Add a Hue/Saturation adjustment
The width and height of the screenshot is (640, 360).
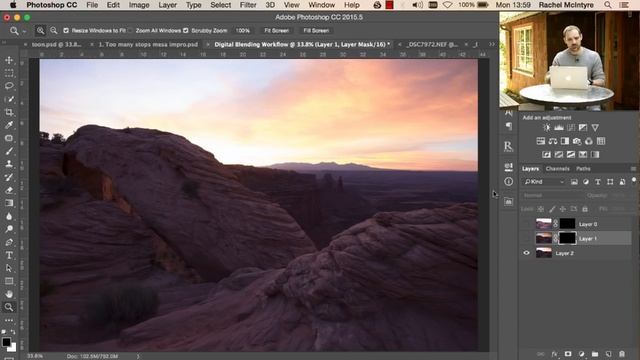(x=541, y=141)
